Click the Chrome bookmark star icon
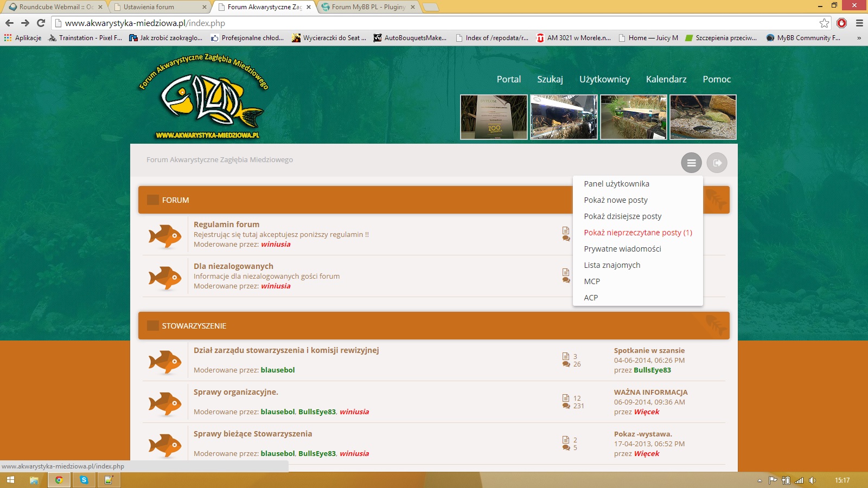Screen dimensions: 868x488 click(824, 23)
